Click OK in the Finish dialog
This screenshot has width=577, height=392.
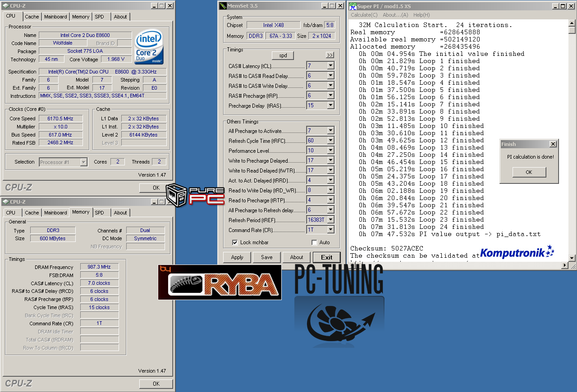(529, 172)
